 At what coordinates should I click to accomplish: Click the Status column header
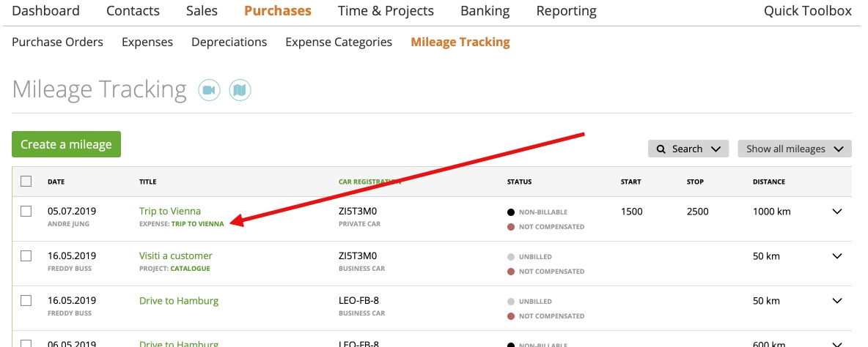519,182
